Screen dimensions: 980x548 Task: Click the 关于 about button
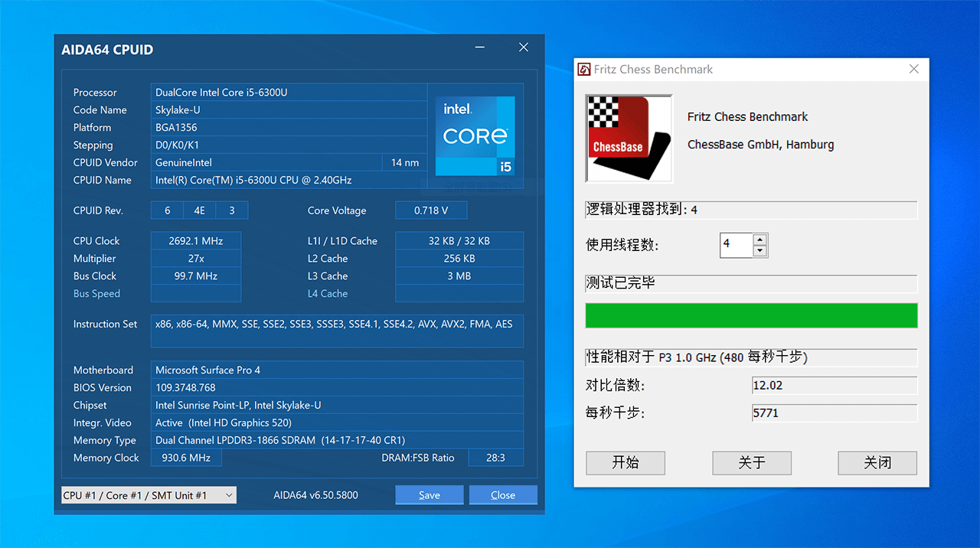point(752,462)
